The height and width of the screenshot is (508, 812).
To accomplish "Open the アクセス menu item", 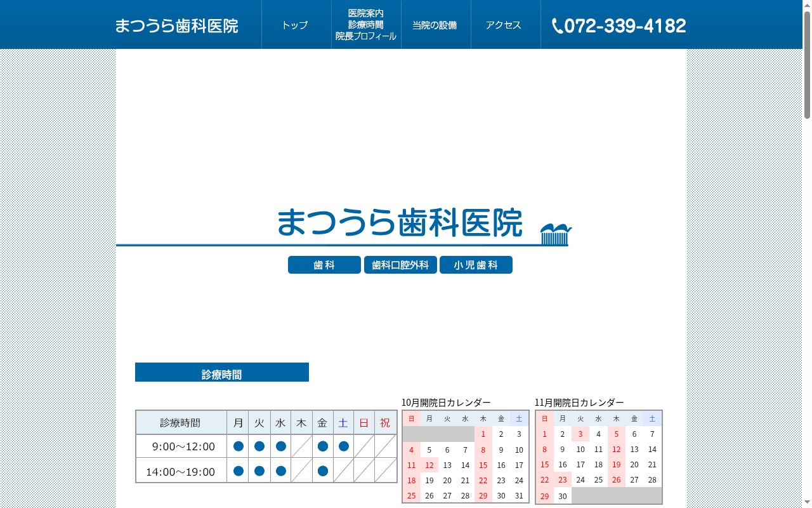I will (504, 25).
